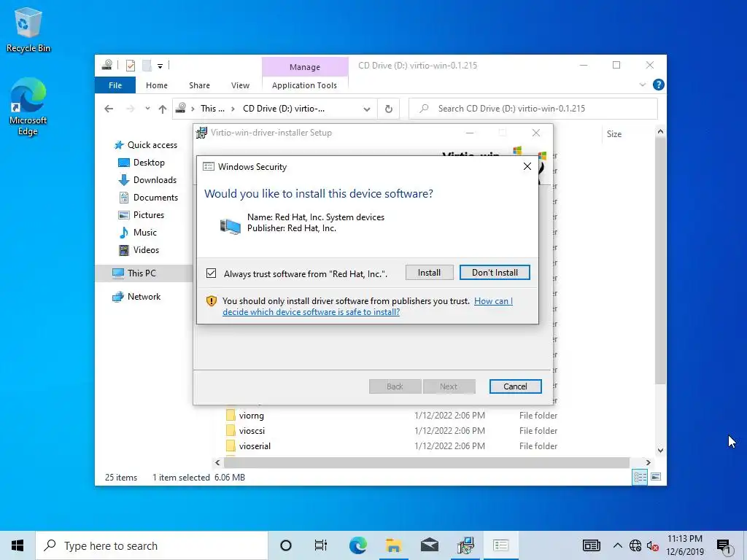Open Pictures in navigation pane
This screenshot has width=747, height=560.
coord(149,215)
